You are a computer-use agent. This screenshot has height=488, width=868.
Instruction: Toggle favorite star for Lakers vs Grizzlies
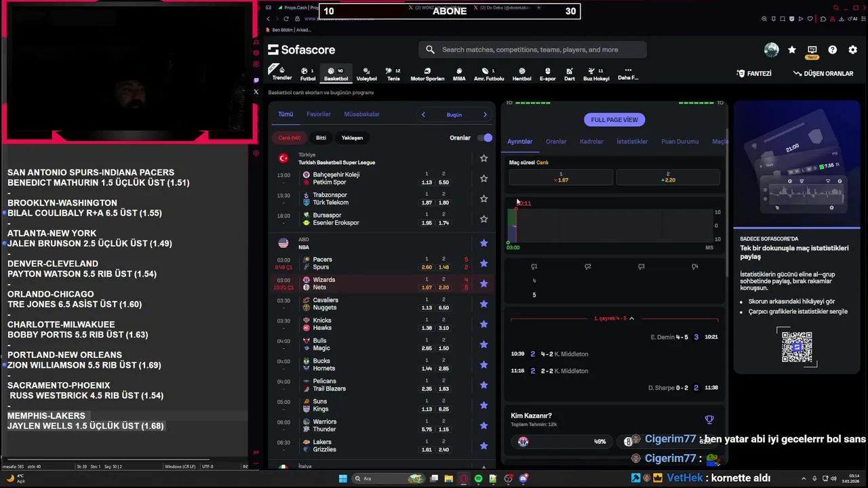(x=484, y=446)
